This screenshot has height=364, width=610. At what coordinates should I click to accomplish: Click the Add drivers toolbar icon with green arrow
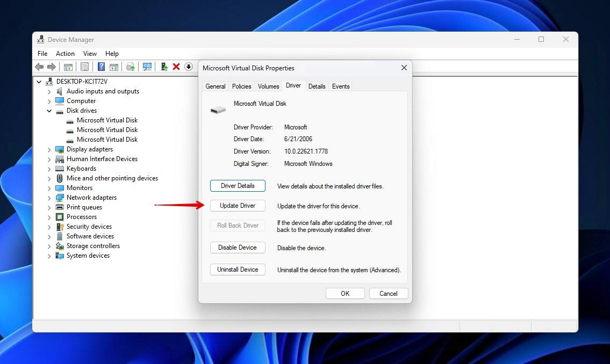pos(164,67)
